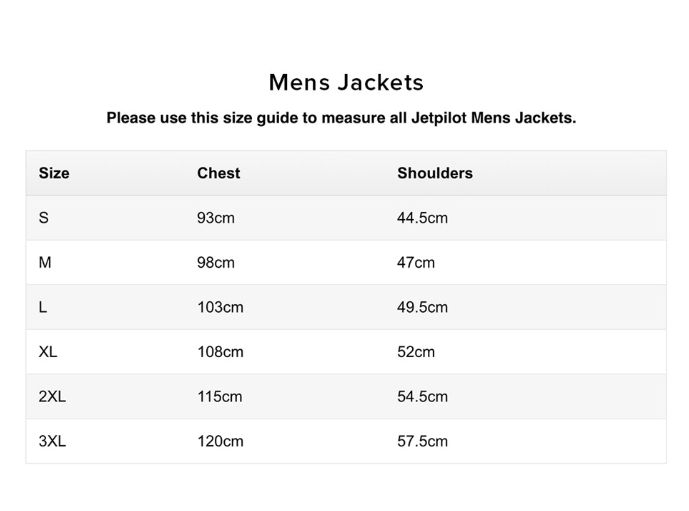The image size is (689, 511).
Task: Click the XL size label
Action: 48,352
